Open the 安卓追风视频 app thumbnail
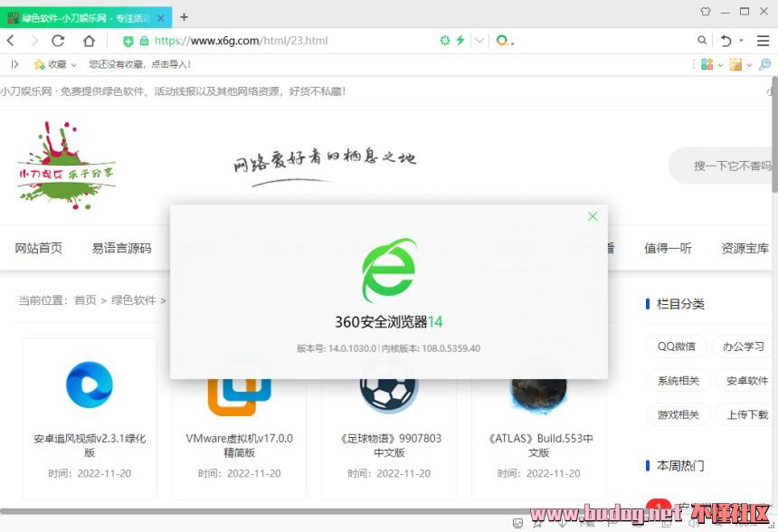Image resolution: width=778 pixels, height=532 pixels. [90, 385]
